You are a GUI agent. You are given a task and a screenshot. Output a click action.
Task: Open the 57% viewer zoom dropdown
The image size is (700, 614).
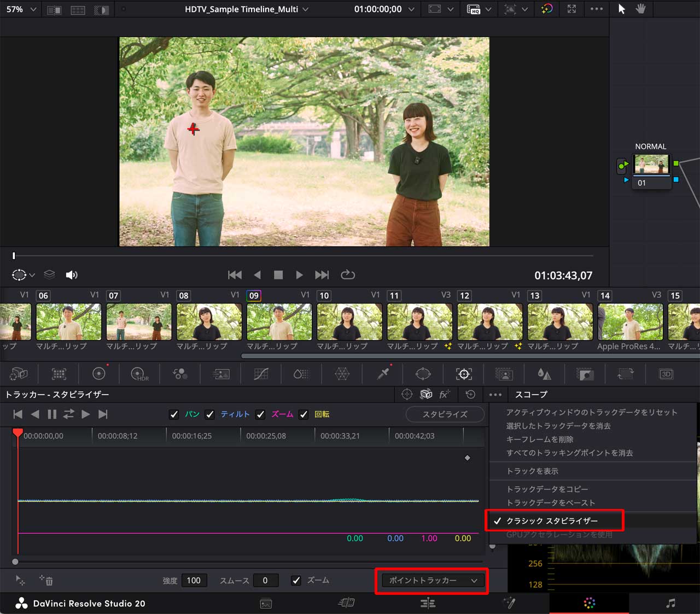click(x=21, y=9)
